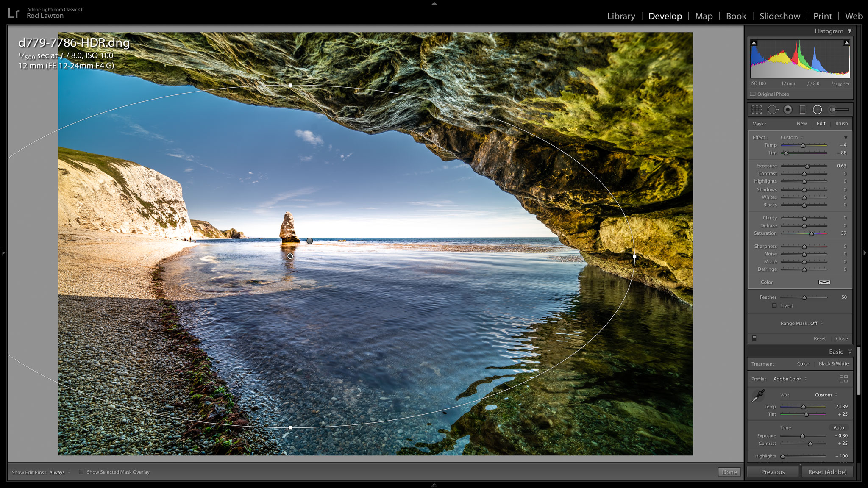Select the Radial Filter tool

818,110
